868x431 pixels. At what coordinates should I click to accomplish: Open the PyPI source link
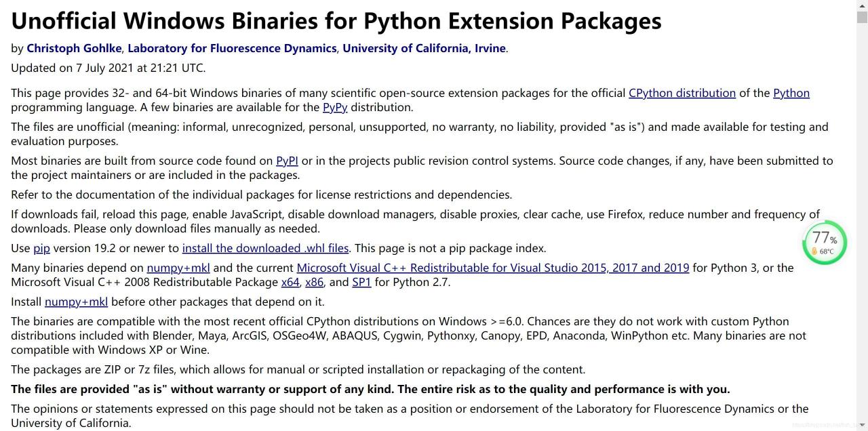(287, 161)
